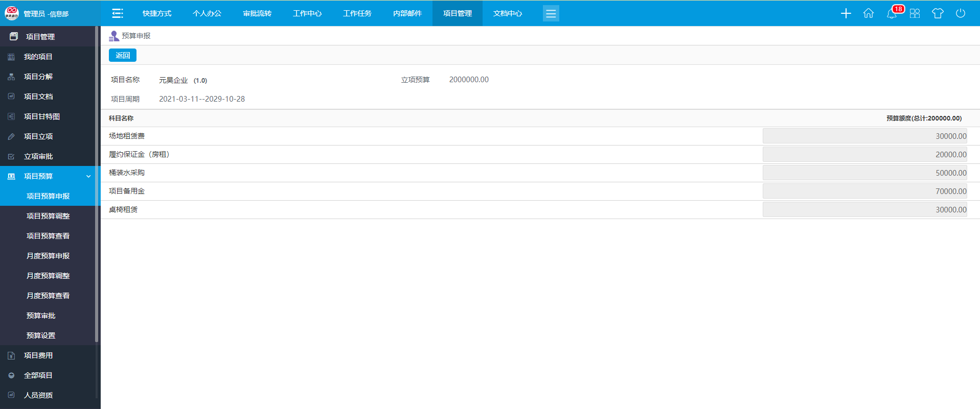This screenshot has width=980, height=409.
Task: Open notifications bell with 18 badge
Action: click(892, 13)
